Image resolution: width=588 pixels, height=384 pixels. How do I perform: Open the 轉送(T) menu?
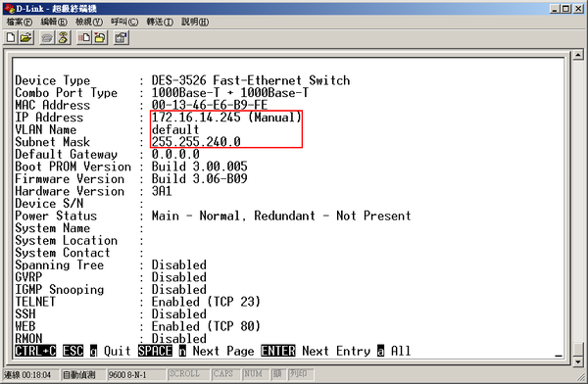160,23
